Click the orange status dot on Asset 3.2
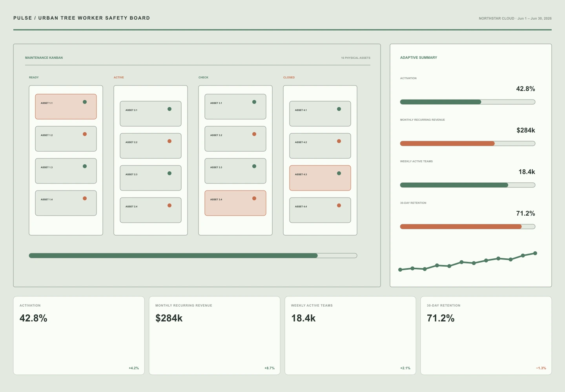The width and height of the screenshot is (565, 392). (254, 134)
